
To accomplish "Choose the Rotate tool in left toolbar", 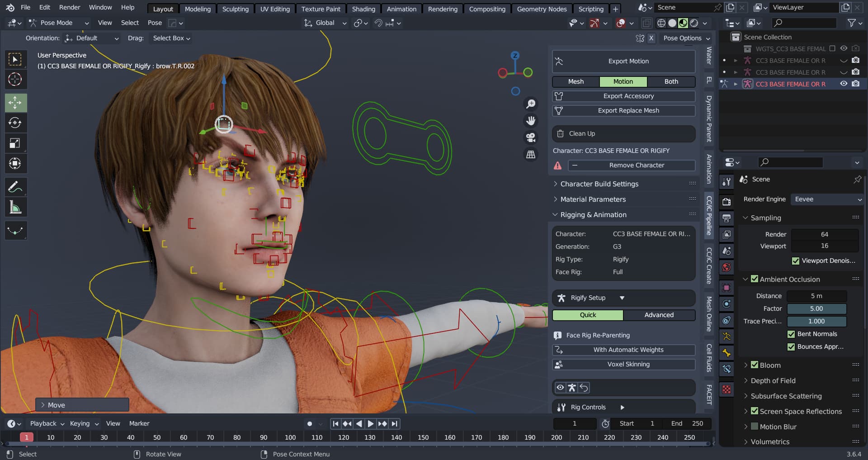I will 15,123.
